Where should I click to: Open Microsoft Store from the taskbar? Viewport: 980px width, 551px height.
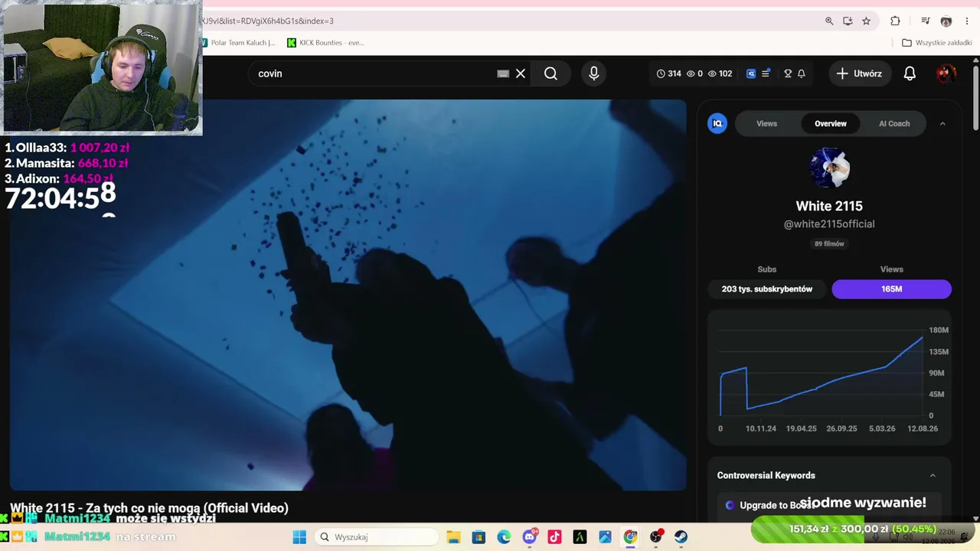479,536
